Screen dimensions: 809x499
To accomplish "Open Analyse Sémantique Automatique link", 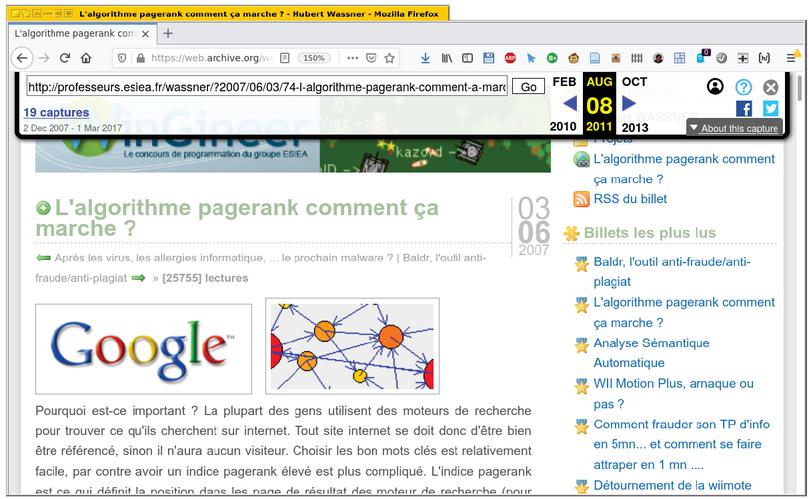I will (651, 353).
